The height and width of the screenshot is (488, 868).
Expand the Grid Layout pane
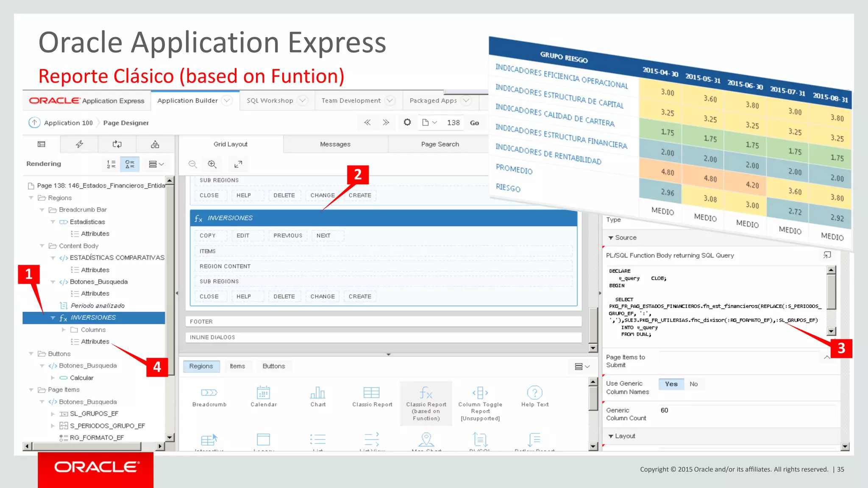click(238, 164)
